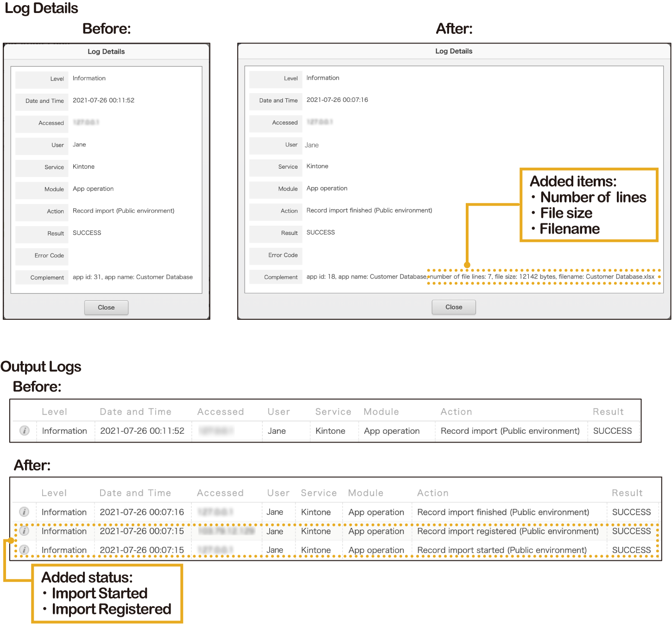Click Action header in the single-row log table
This screenshot has width=672, height=633.
point(456,411)
